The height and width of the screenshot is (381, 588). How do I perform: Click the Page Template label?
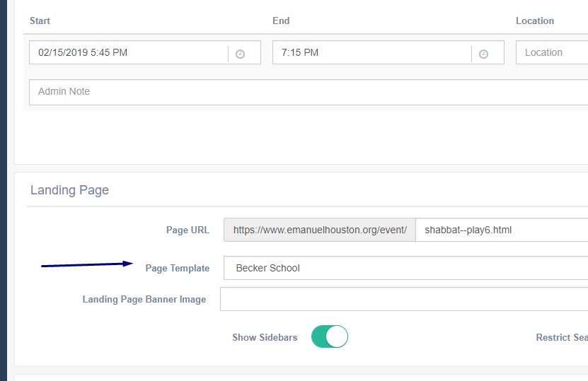pos(177,268)
